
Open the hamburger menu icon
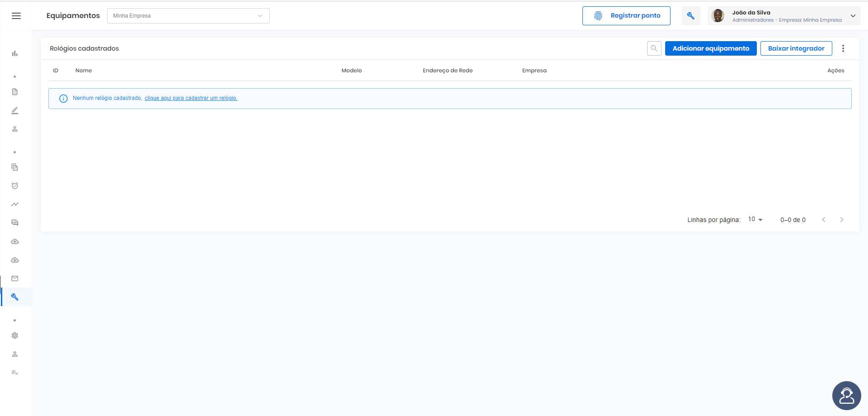coord(16,16)
